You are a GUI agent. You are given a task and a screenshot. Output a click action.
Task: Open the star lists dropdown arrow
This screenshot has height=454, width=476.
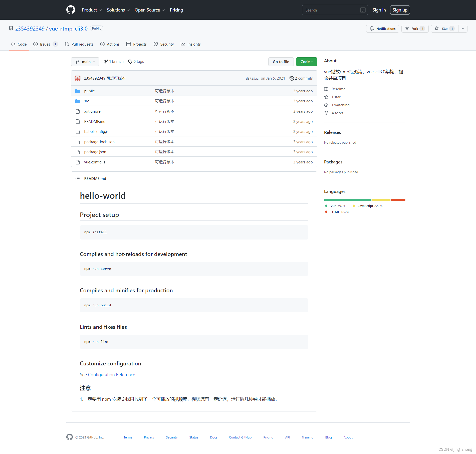(x=463, y=29)
